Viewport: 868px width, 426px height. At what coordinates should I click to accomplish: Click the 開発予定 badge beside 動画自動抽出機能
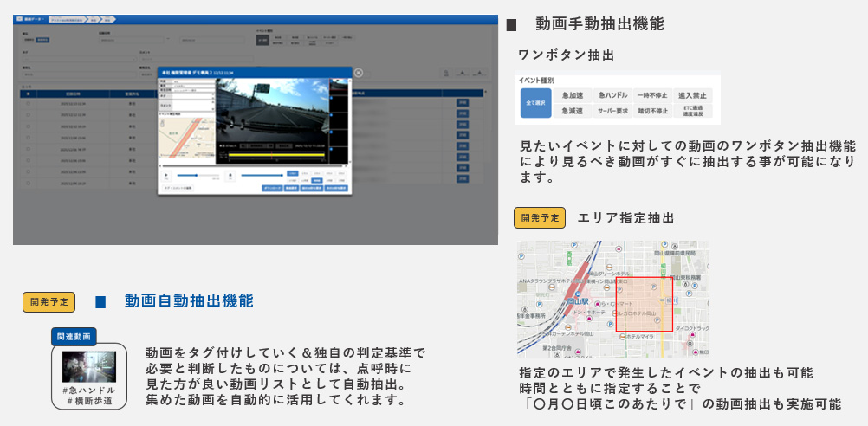point(49,302)
